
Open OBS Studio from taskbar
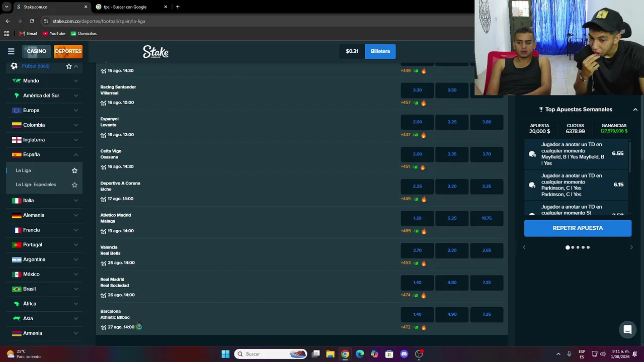click(x=419, y=354)
